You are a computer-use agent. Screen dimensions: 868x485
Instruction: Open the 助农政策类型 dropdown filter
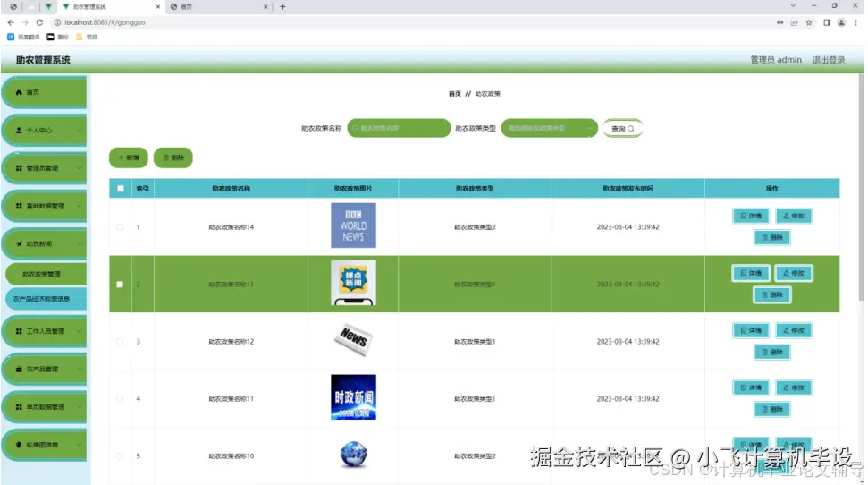pos(549,128)
